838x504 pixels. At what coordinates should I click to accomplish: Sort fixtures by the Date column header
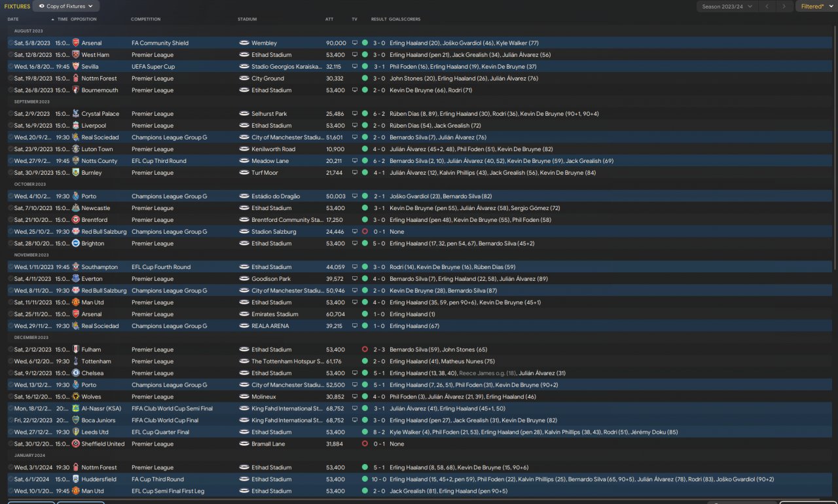(13, 20)
